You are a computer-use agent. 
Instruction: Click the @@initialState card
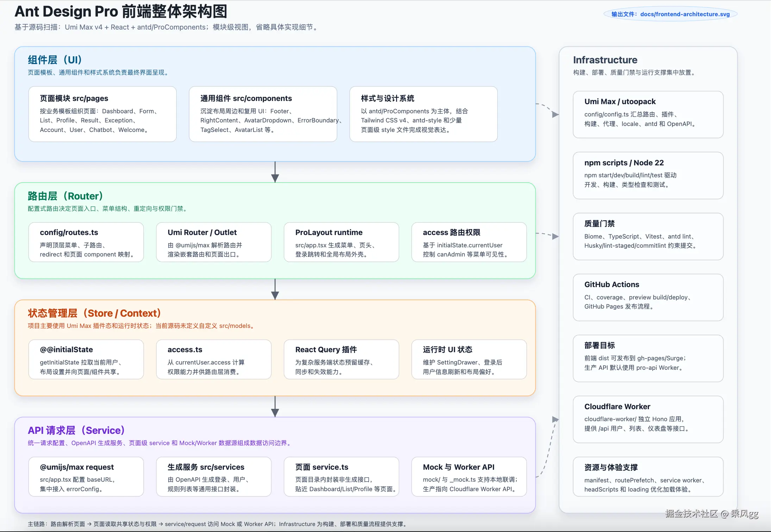click(x=86, y=359)
